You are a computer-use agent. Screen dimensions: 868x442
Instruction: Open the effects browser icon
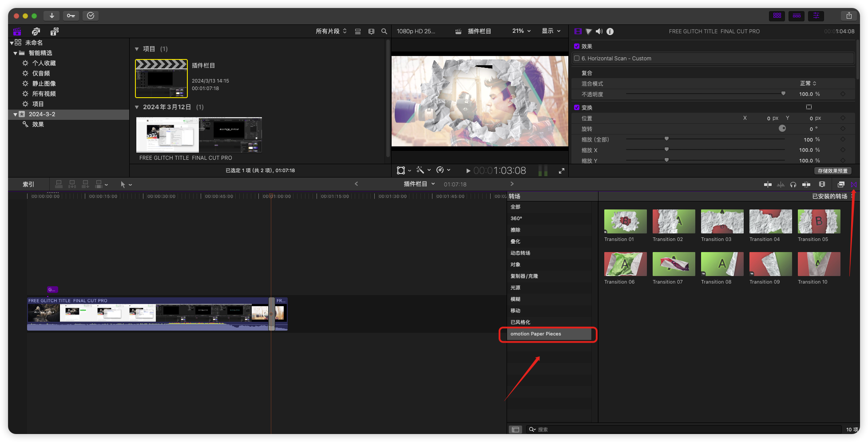[840, 185]
